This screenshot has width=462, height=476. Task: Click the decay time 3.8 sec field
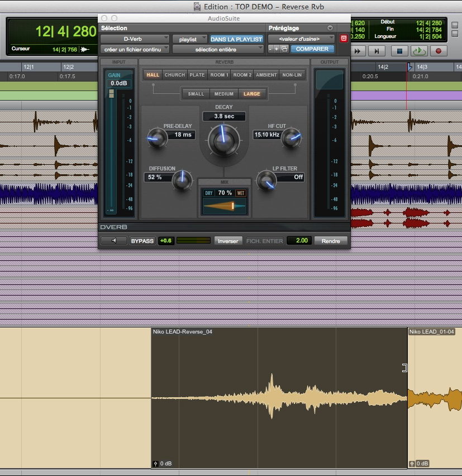pyautogui.click(x=224, y=116)
